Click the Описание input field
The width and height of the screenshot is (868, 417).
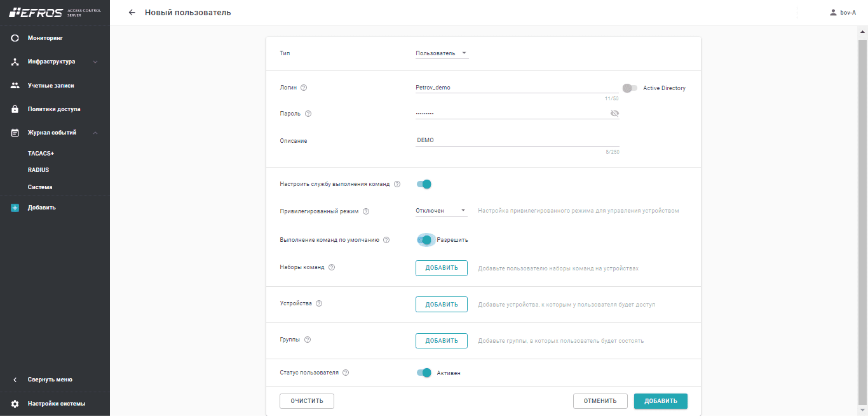click(x=517, y=140)
